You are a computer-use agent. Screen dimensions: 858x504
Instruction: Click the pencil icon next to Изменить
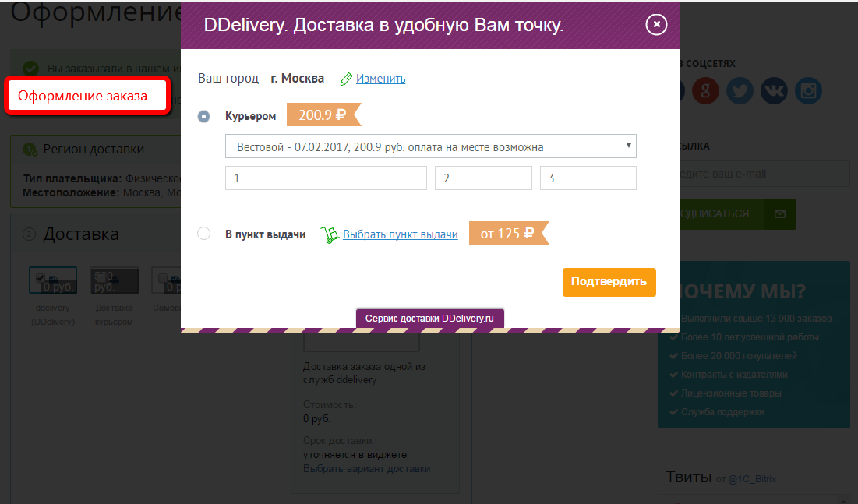(x=347, y=79)
